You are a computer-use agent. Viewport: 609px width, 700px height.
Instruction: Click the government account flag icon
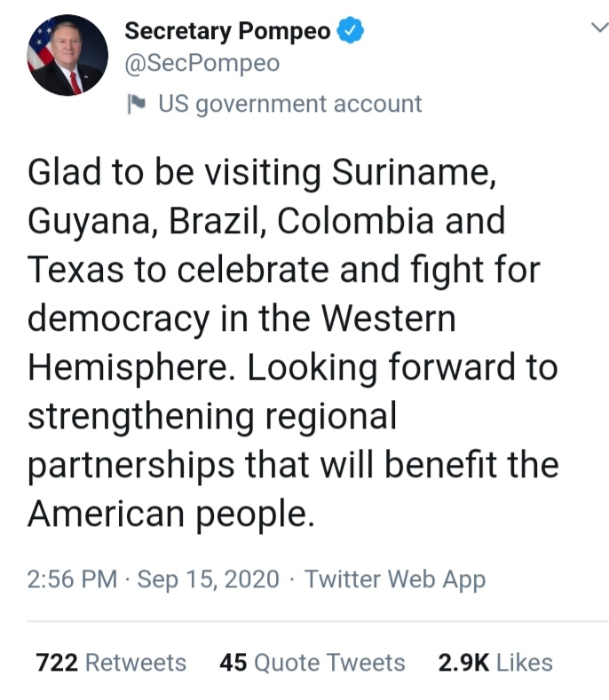coord(137,104)
